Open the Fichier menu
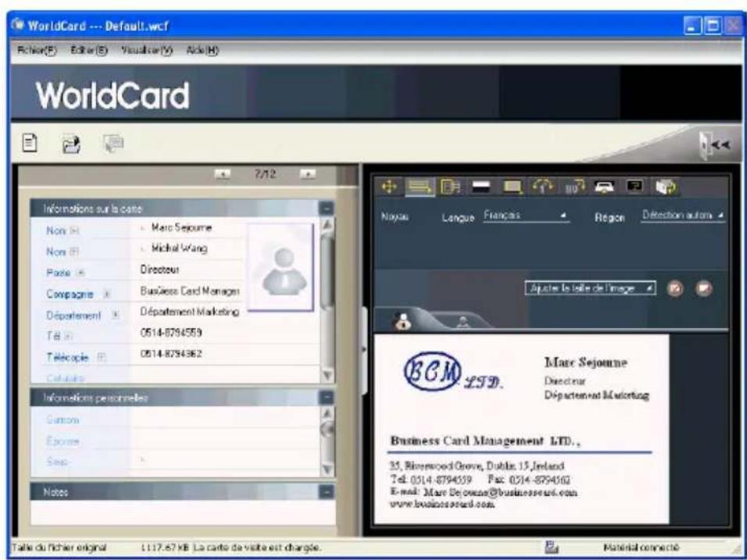This screenshot has width=747, height=560. pyautogui.click(x=37, y=50)
